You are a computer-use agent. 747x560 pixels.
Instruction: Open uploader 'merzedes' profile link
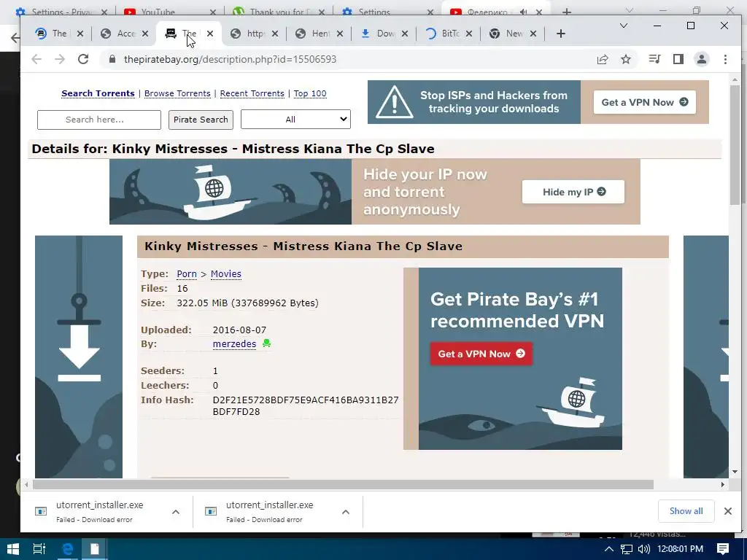(x=234, y=343)
